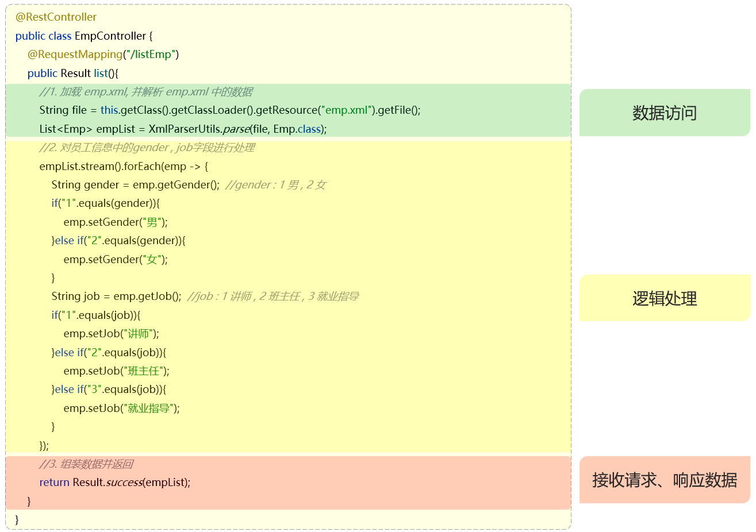Click the emp.setGender("女") line

point(115,259)
